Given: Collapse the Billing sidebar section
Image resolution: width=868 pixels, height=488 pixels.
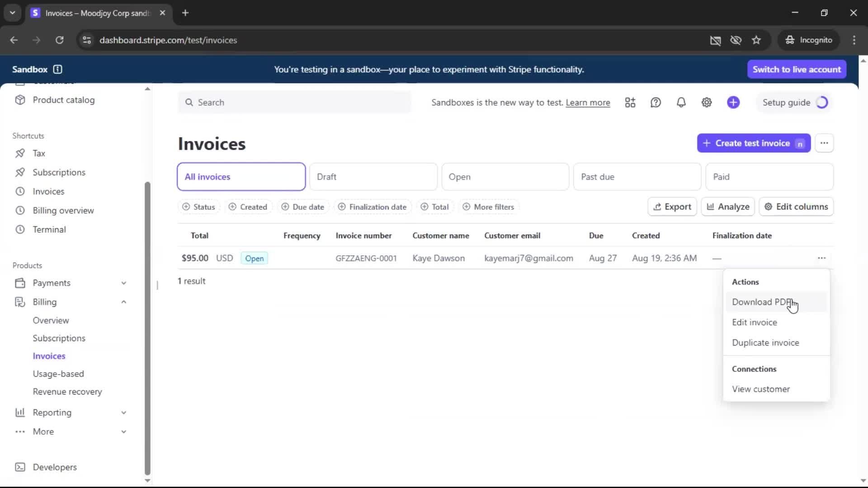Looking at the screenshot, I should tap(123, 302).
